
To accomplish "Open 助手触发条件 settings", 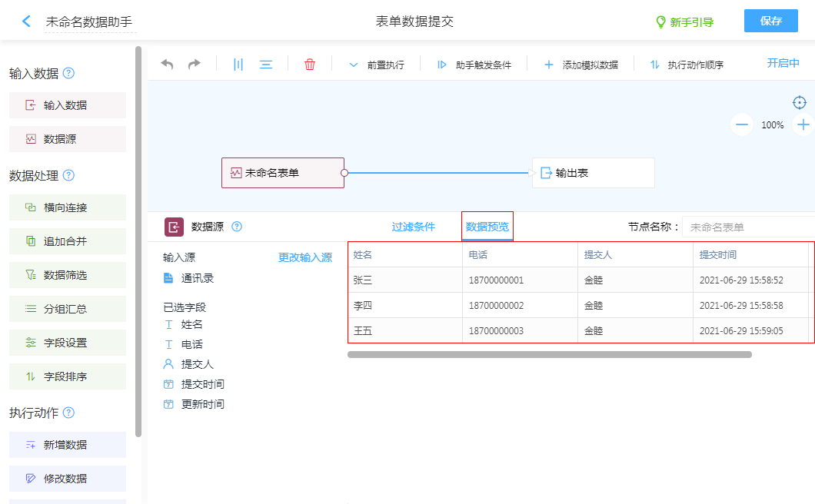I will coord(474,65).
